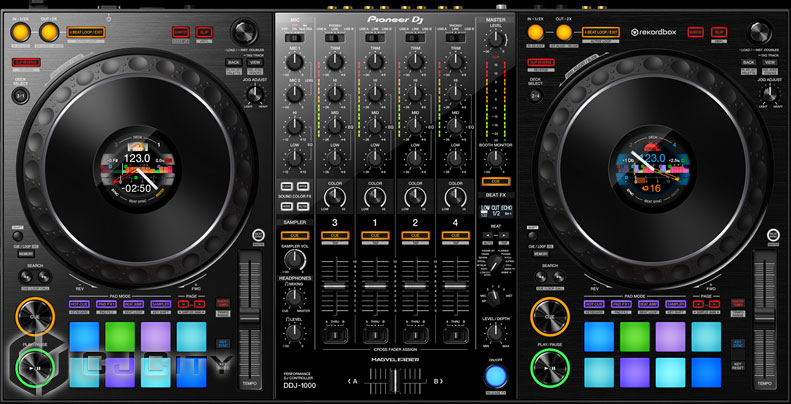The image size is (791, 404).
Task: Hit the left deck loop IN button
Action: 20,32
